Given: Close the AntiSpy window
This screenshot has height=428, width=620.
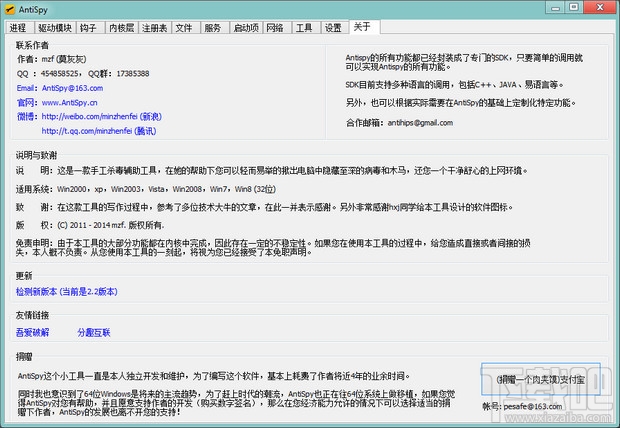Looking at the screenshot, I should click(600, 8).
